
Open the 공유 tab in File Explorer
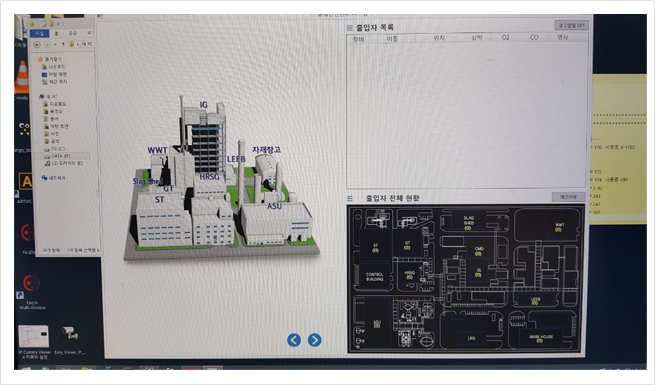[73, 33]
